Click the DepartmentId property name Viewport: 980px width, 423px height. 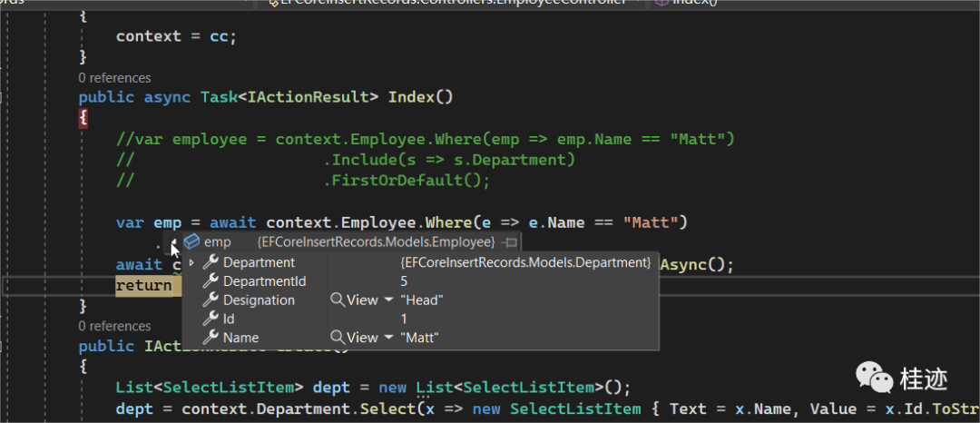[x=265, y=281]
